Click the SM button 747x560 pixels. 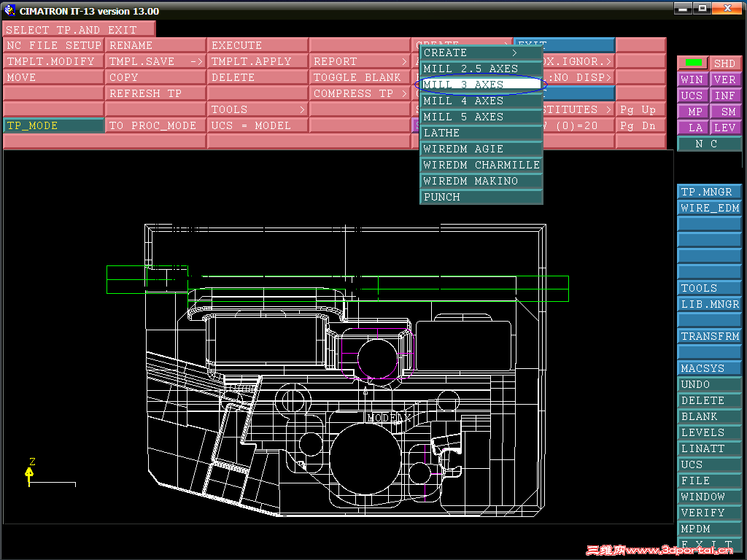[725, 112]
